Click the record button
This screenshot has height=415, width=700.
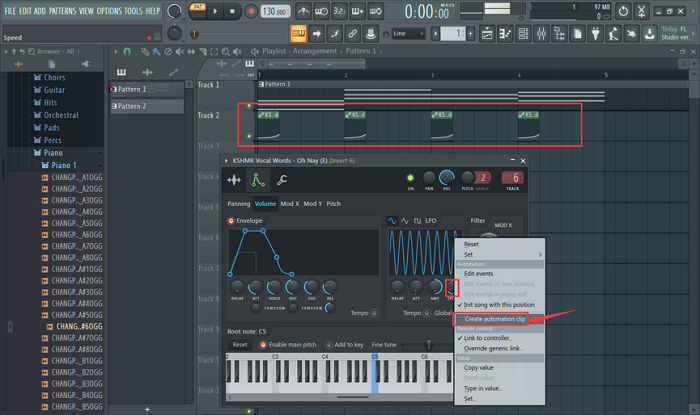(251, 11)
